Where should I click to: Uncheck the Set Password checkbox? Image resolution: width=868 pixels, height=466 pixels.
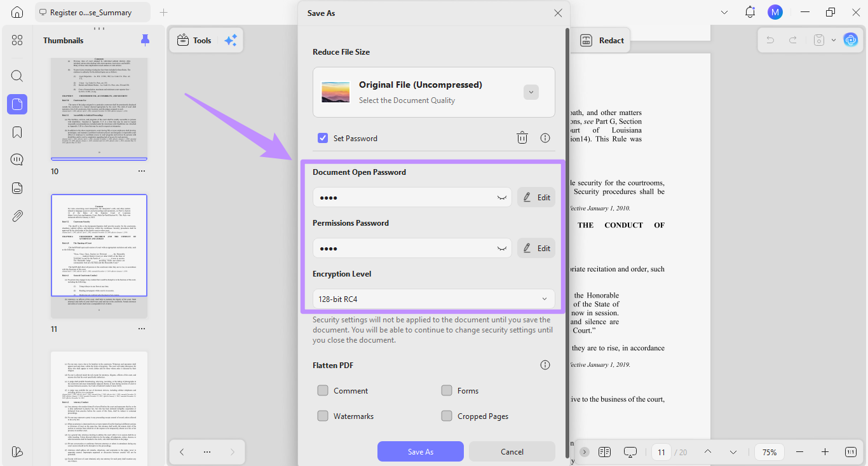(x=323, y=138)
